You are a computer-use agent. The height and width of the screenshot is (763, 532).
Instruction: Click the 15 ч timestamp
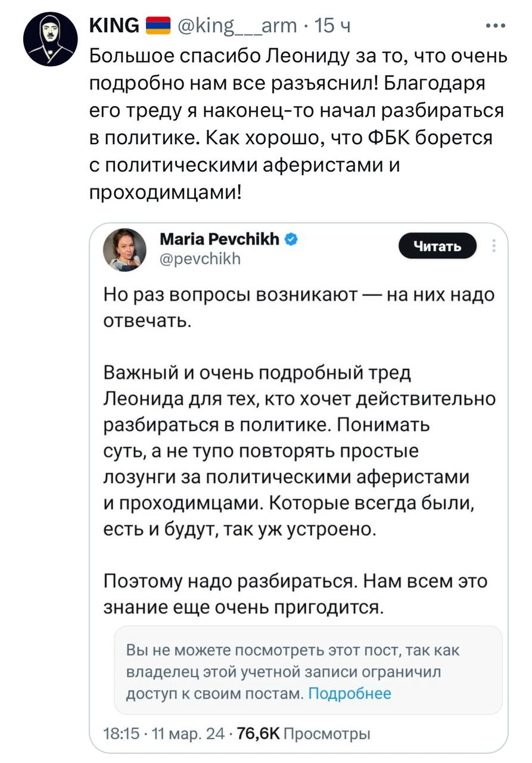point(332,26)
